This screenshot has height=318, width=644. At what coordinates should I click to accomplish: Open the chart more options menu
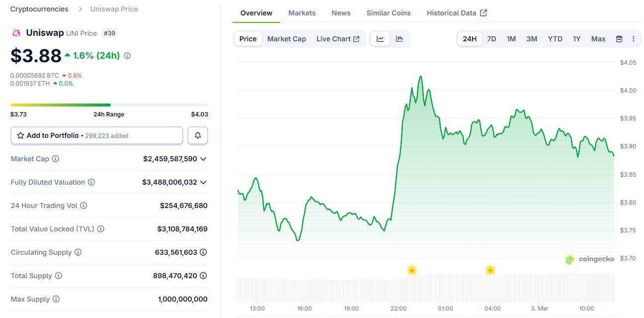633,39
